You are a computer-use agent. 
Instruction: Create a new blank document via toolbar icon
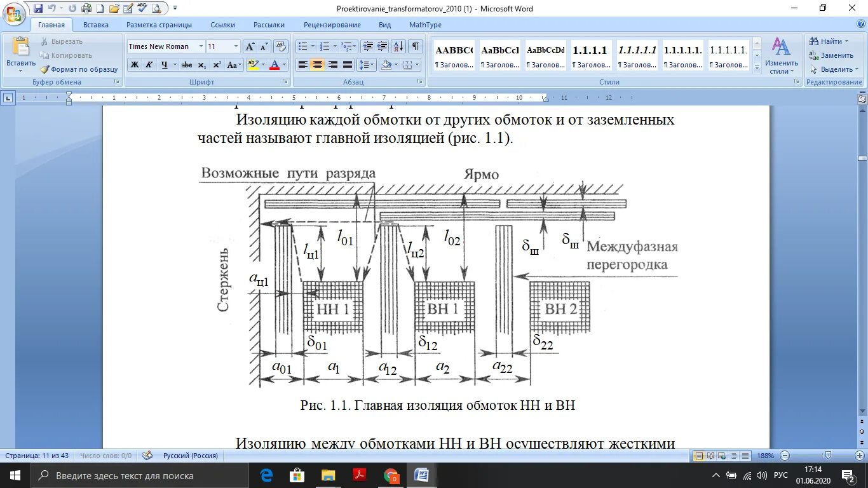(100, 8)
